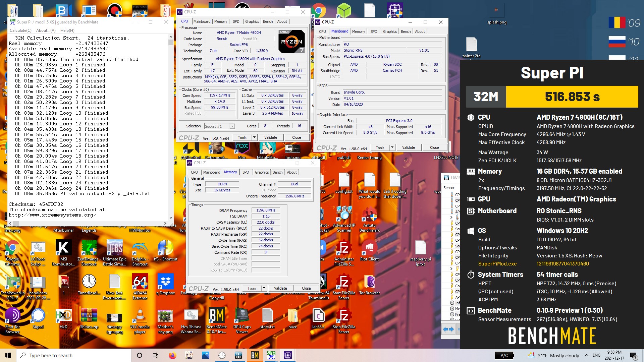
Task: Open About tab in CPU-Z Mainboard window
Action: pos(420,32)
